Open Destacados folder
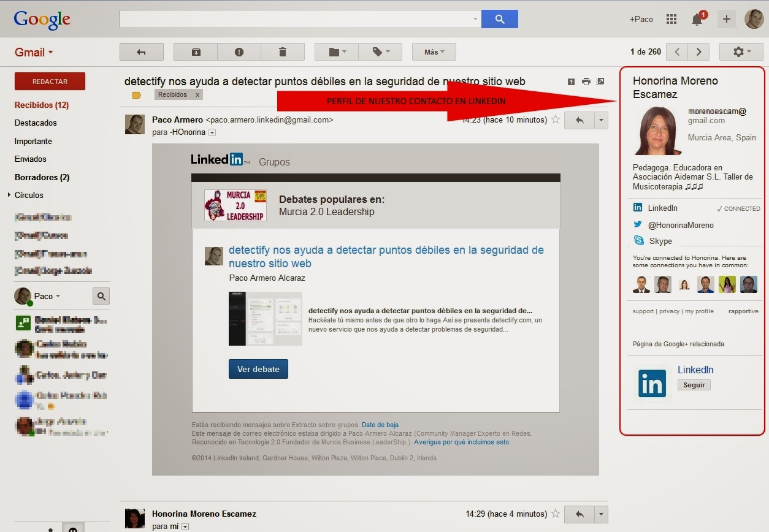The image size is (769, 532). tap(36, 123)
